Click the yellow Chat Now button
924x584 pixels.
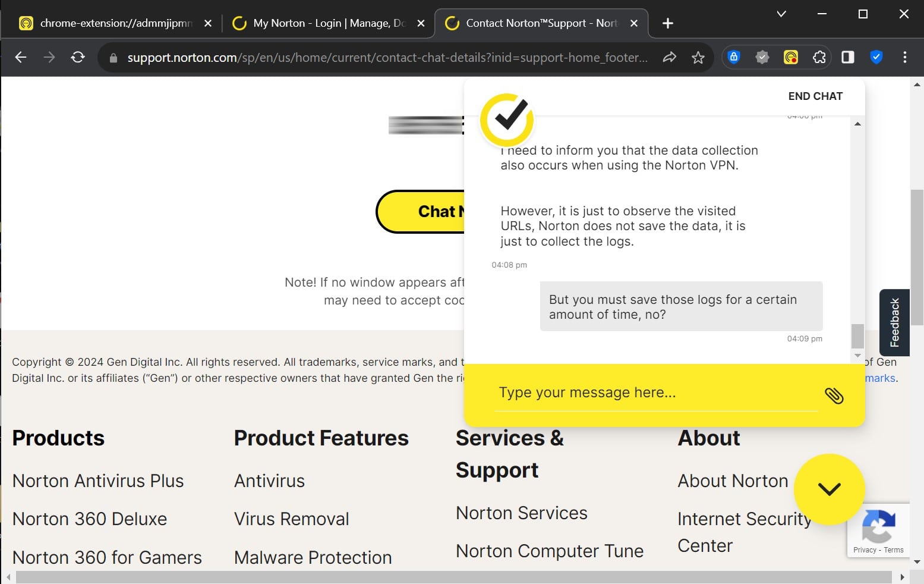pos(421,212)
